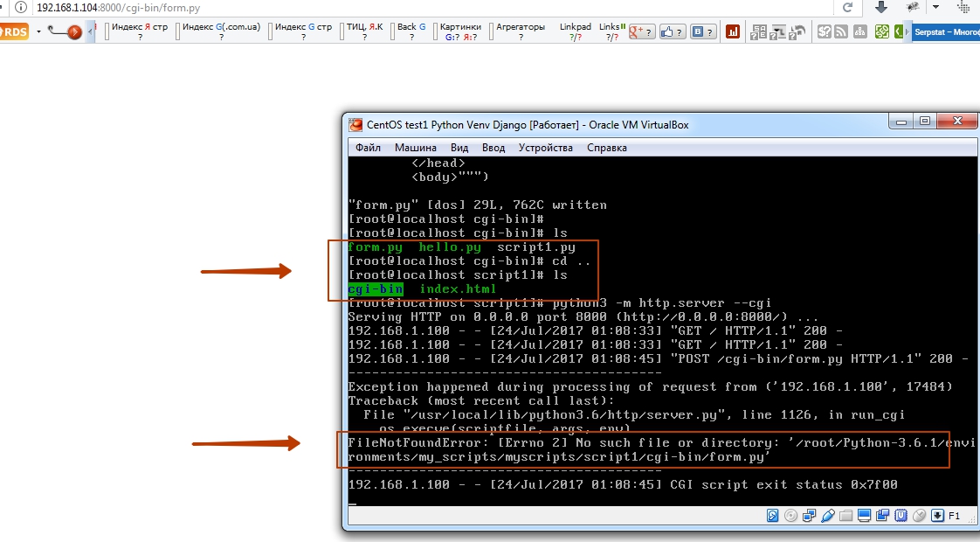Reload the page with the refresh button
Image resolution: width=980 pixels, height=542 pixels.
click(846, 8)
